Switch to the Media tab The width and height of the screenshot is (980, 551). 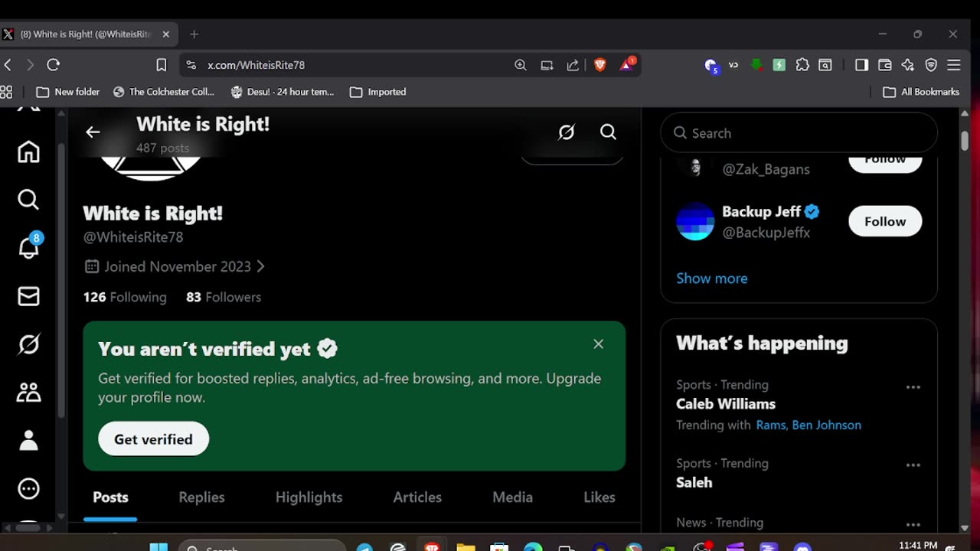point(512,497)
